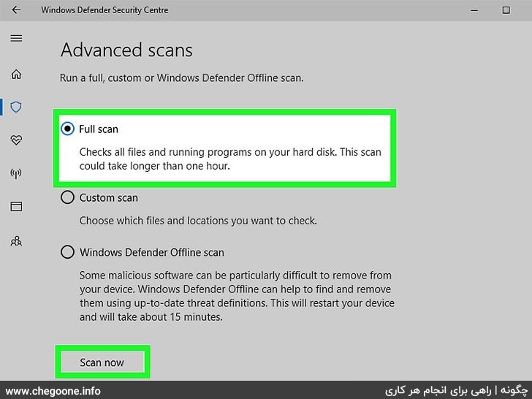532x399 pixels.
Task: Click the back arrow in title bar
Action: click(16, 9)
